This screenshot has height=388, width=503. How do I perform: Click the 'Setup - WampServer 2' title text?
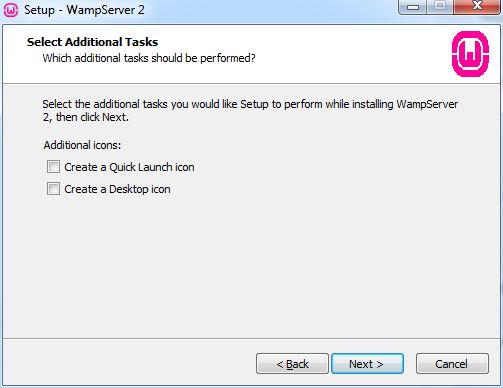(84, 10)
